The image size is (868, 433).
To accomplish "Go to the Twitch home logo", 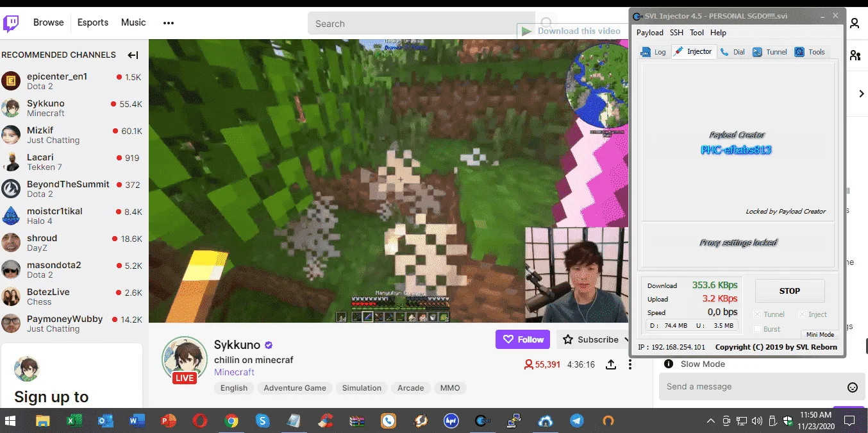I will 11,24.
